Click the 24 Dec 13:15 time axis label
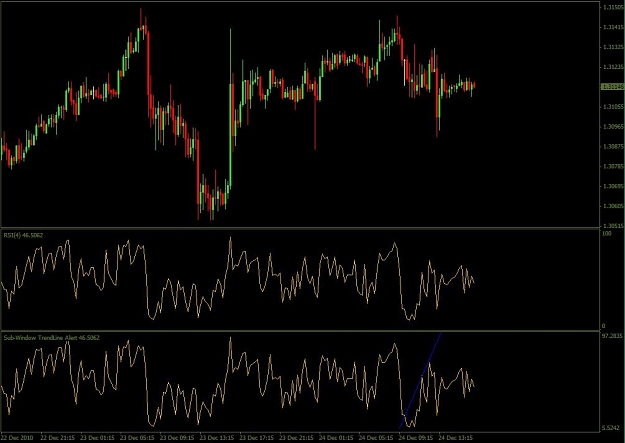This screenshot has height=443, width=625. [x=456, y=438]
